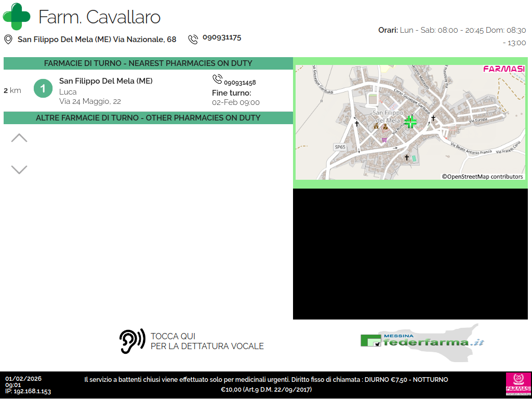
Task: Open the OpenStreetMap contributors link
Action: [x=483, y=177]
